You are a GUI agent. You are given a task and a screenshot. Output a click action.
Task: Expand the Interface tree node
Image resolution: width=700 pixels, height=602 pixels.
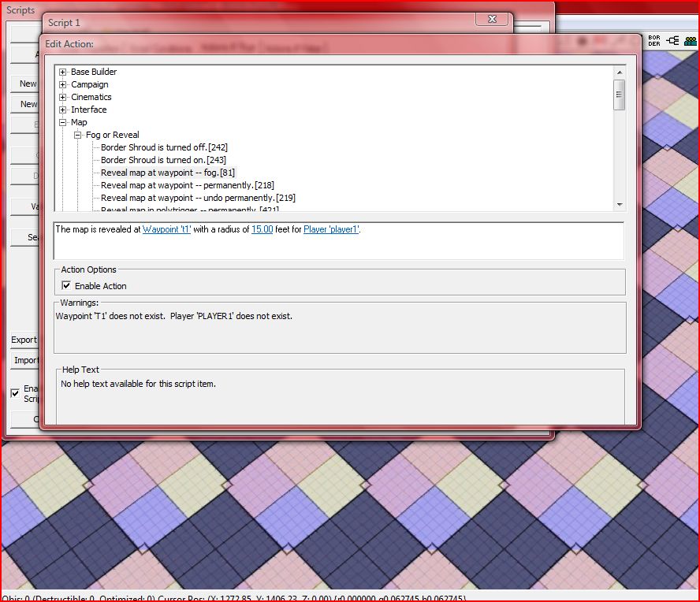pos(63,110)
